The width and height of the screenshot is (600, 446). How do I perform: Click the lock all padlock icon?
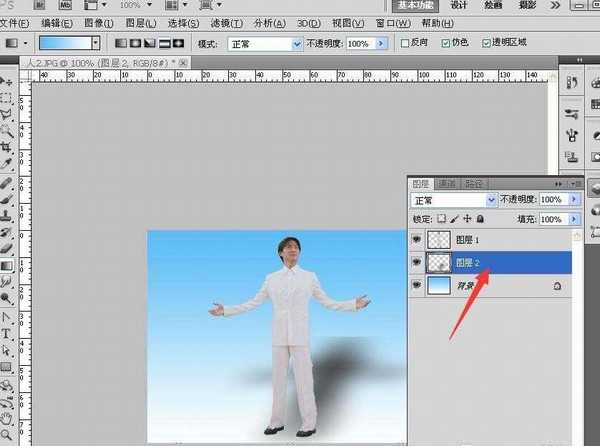tap(480, 218)
